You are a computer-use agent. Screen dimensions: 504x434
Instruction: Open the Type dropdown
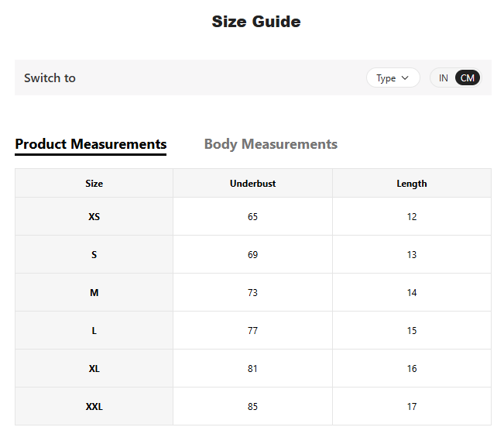393,77
